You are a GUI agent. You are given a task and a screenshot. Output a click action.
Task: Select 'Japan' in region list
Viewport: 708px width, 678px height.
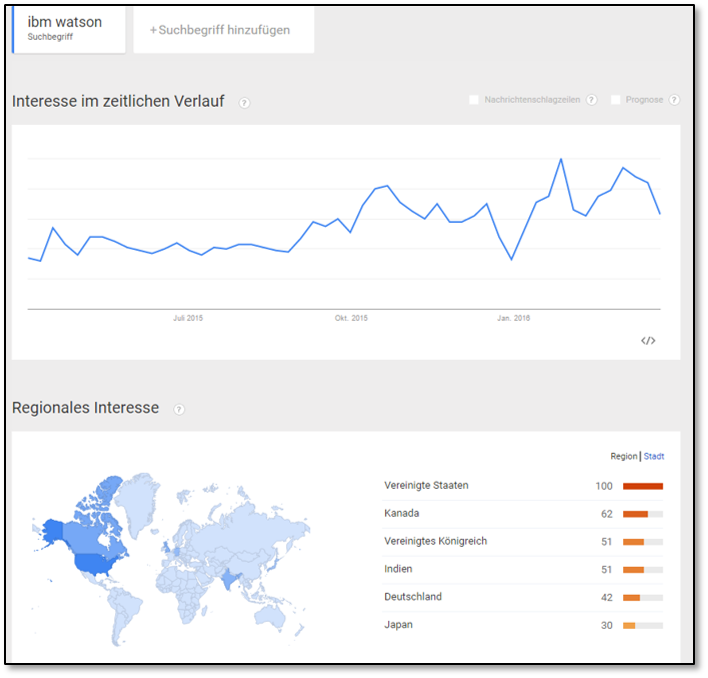pos(398,625)
